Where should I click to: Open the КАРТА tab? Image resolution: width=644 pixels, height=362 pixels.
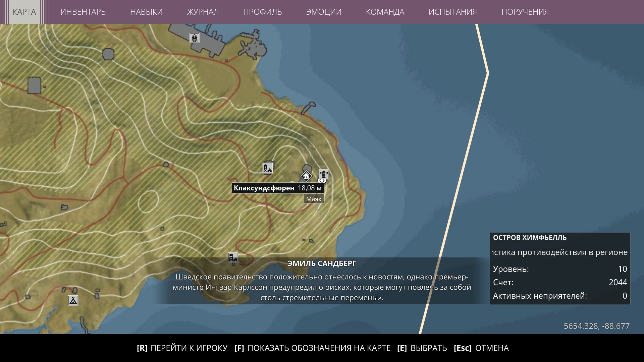coord(24,12)
